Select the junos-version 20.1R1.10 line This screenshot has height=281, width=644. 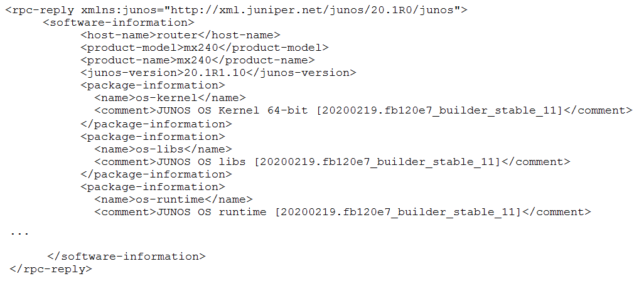pos(218,73)
